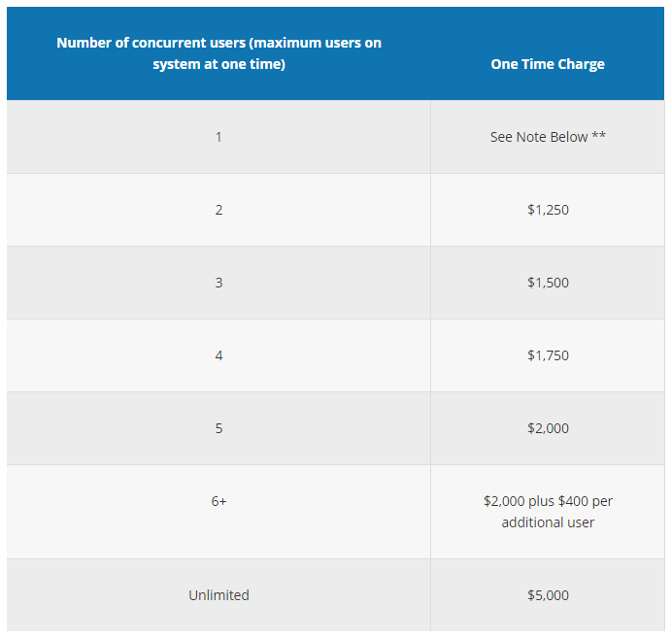Select the '2' concurrent users cell
Image resolution: width=672 pixels, height=639 pixels.
(x=218, y=210)
